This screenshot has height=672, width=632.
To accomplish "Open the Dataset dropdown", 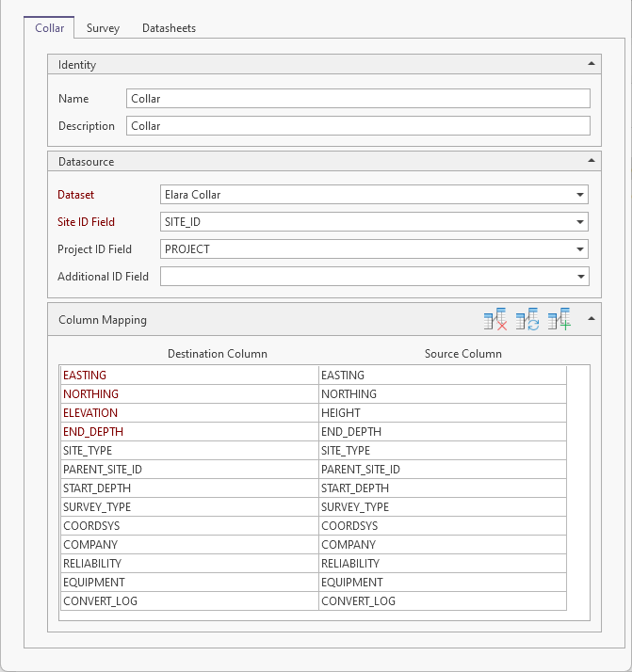I will (x=578, y=195).
